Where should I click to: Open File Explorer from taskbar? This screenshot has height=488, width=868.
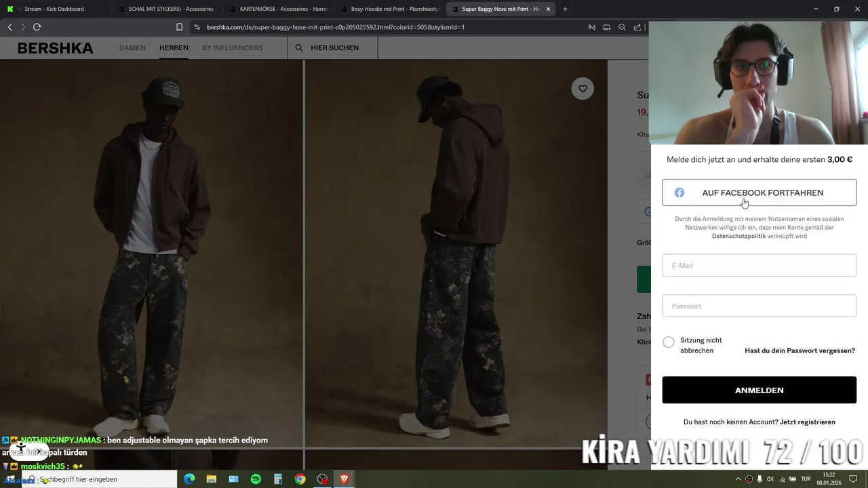[211, 479]
